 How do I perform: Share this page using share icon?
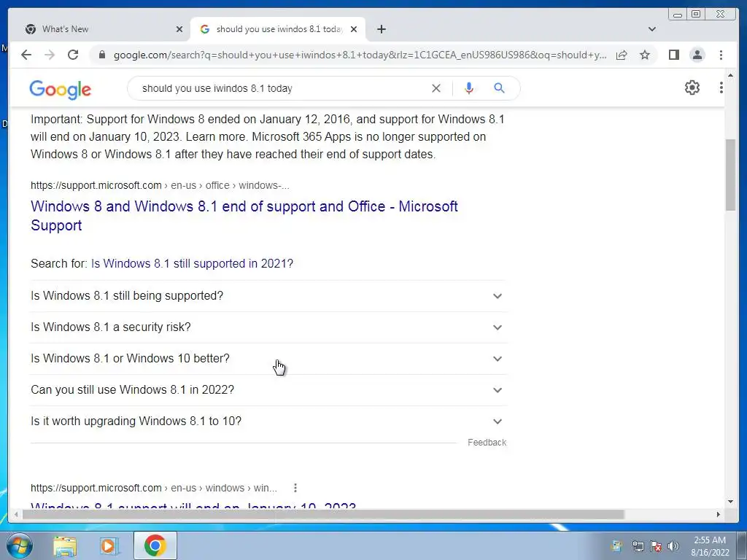(622, 55)
